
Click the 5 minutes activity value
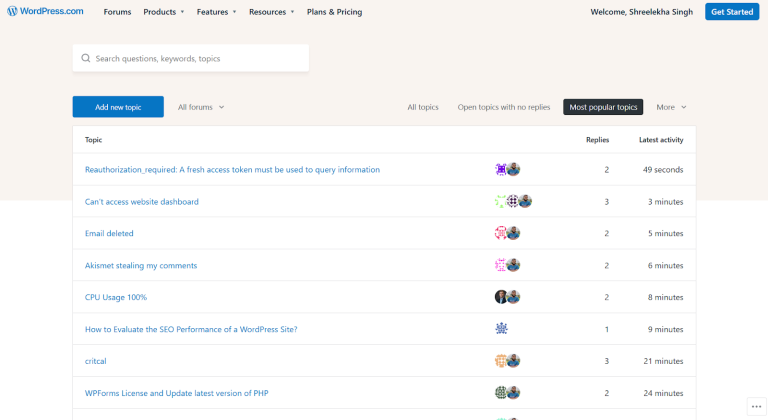click(665, 233)
